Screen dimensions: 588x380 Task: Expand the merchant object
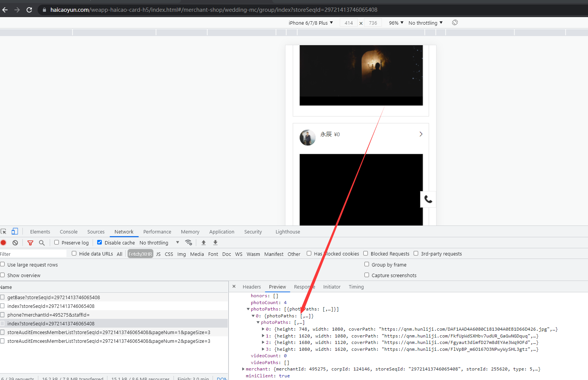pyautogui.click(x=243, y=369)
